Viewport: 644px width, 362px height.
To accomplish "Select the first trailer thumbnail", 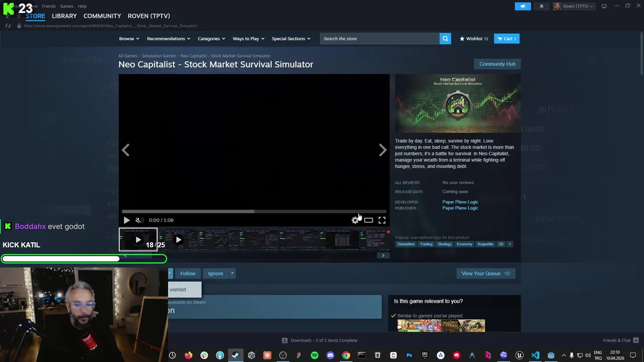I will coord(138,240).
